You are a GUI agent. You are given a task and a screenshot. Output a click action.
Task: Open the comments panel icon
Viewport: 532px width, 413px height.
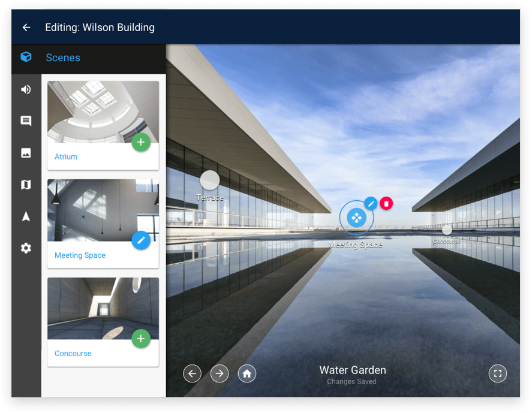(26, 120)
